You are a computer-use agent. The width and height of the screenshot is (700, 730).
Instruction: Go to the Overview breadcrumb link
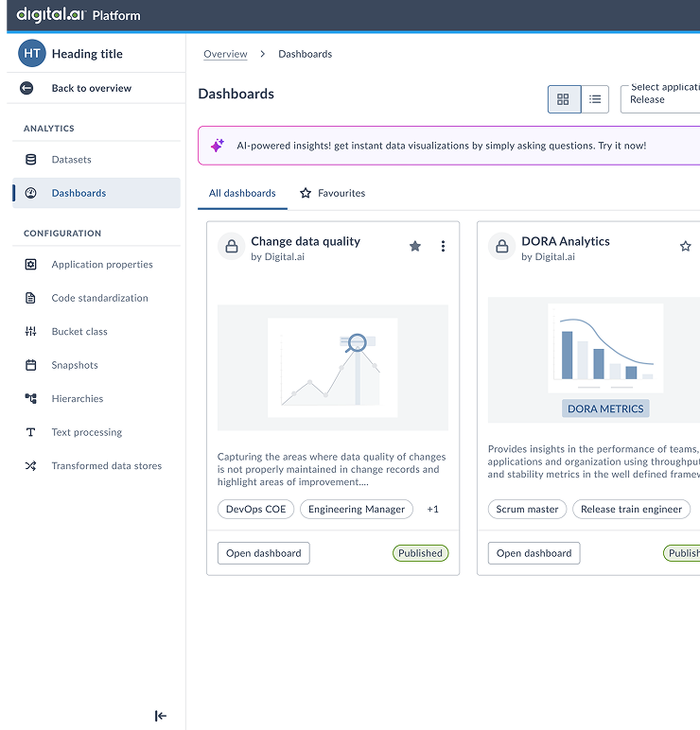(225, 54)
